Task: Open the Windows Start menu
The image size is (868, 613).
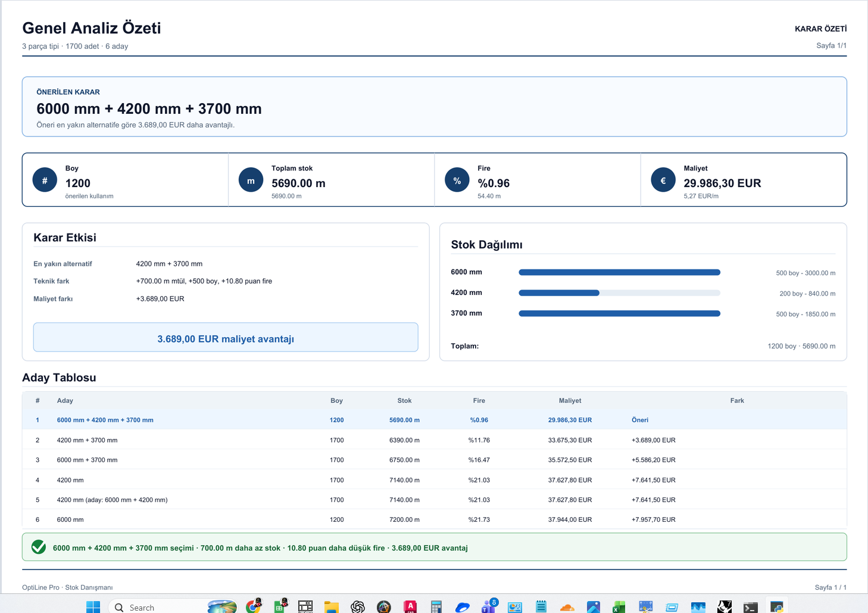Action: [x=93, y=607]
